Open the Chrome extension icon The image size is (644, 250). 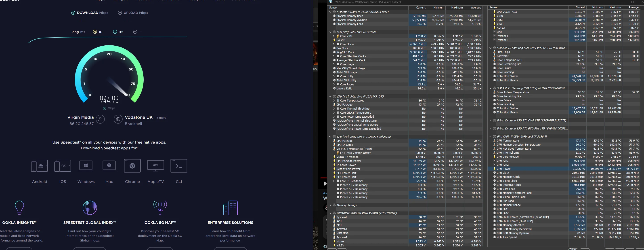(x=132, y=166)
